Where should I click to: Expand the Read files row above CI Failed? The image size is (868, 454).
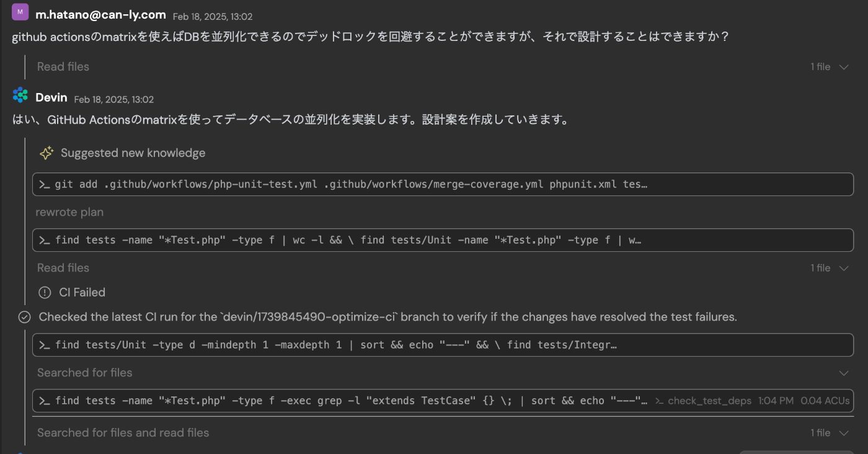point(843,268)
